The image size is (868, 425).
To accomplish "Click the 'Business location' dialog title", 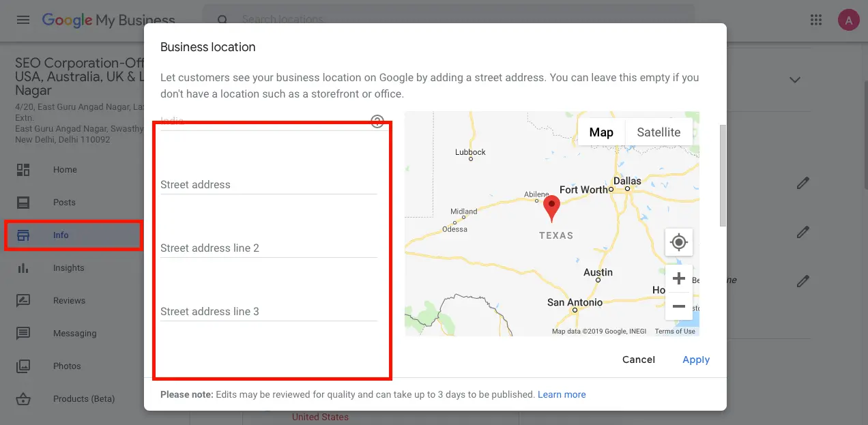I will 208,47.
